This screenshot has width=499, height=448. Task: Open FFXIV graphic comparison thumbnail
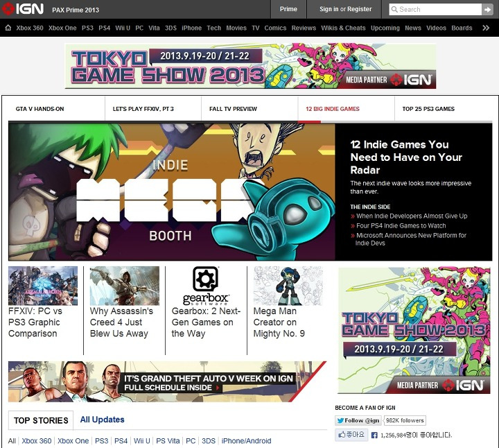43,286
